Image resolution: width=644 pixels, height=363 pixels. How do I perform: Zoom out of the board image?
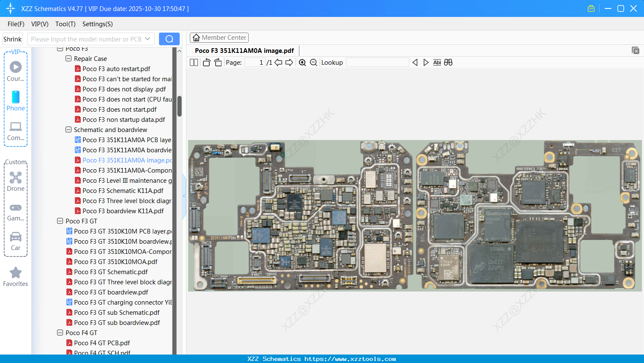point(313,62)
